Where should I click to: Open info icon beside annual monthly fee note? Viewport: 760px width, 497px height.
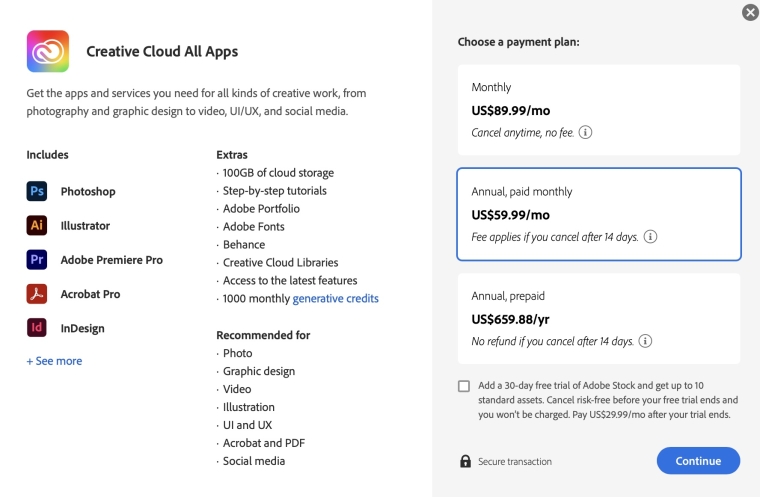tap(650, 237)
